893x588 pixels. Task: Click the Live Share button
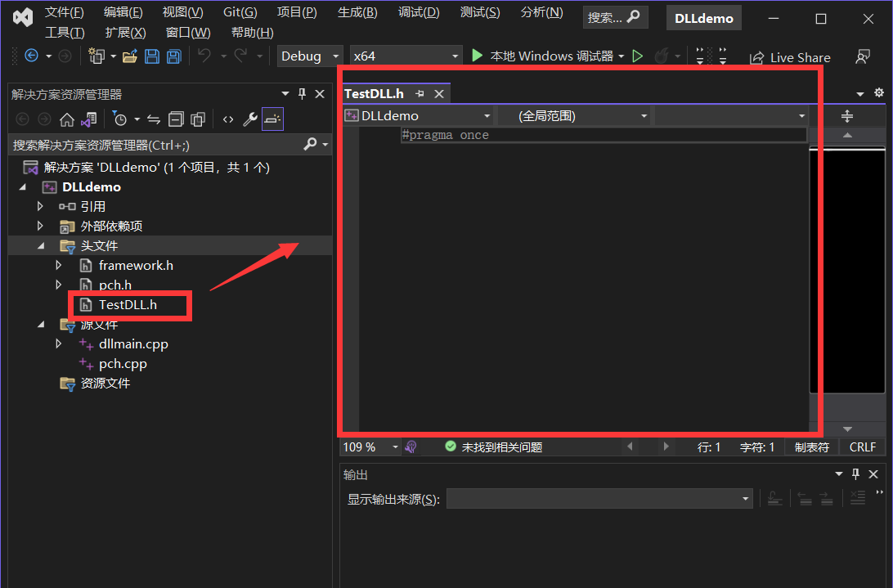click(x=790, y=57)
